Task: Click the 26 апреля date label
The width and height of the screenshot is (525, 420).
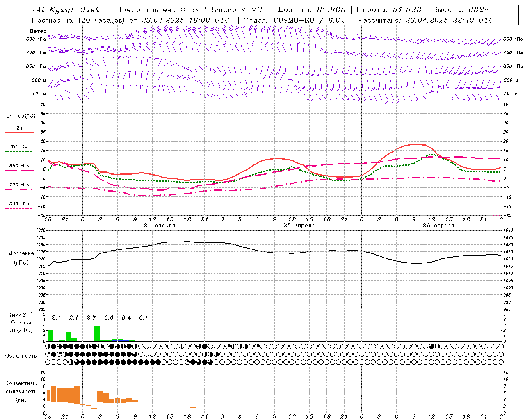Action: [x=438, y=226]
